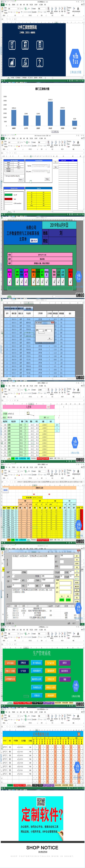This screenshot has height=868, width=85.
Task: Open the middle icon in the navy menu's bottom row
Action: coord(25,62)
